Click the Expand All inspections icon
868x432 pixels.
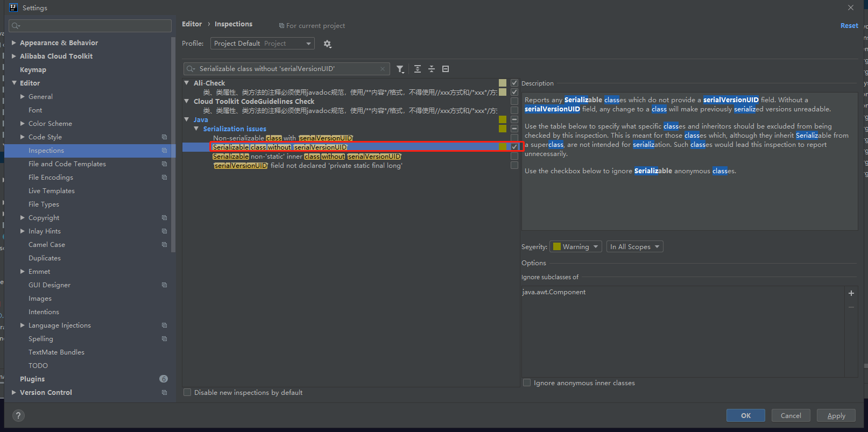pyautogui.click(x=418, y=69)
